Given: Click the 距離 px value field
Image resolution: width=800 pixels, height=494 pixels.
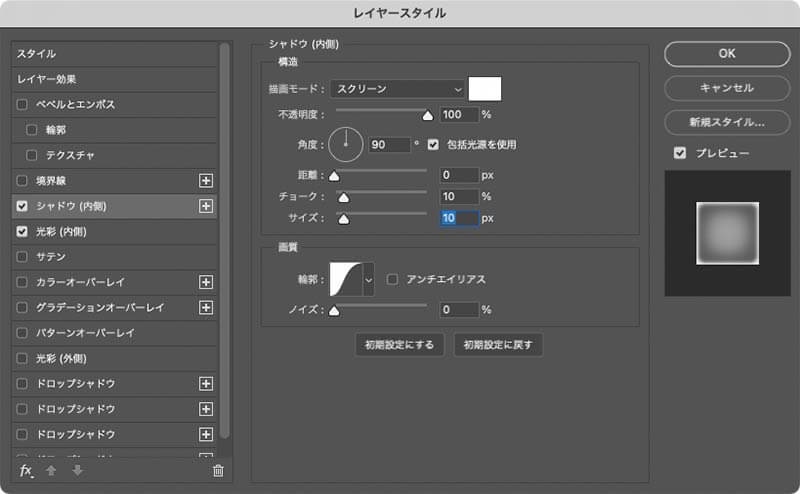Looking at the screenshot, I should pyautogui.click(x=460, y=175).
